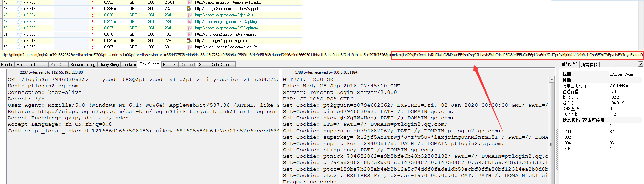This screenshot has height=184, width=644.
Task: Click the red exclamation hint on row 52
Action: [92, 41]
